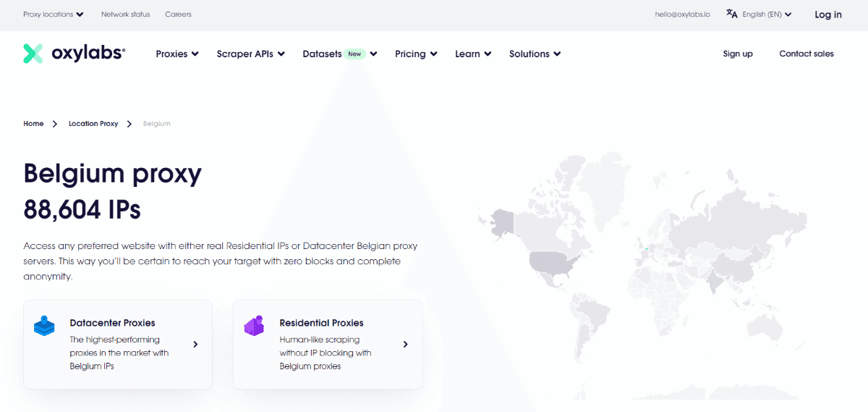Image resolution: width=868 pixels, height=412 pixels.
Task: Click the arrow on Residential Proxies card
Action: [x=405, y=345]
